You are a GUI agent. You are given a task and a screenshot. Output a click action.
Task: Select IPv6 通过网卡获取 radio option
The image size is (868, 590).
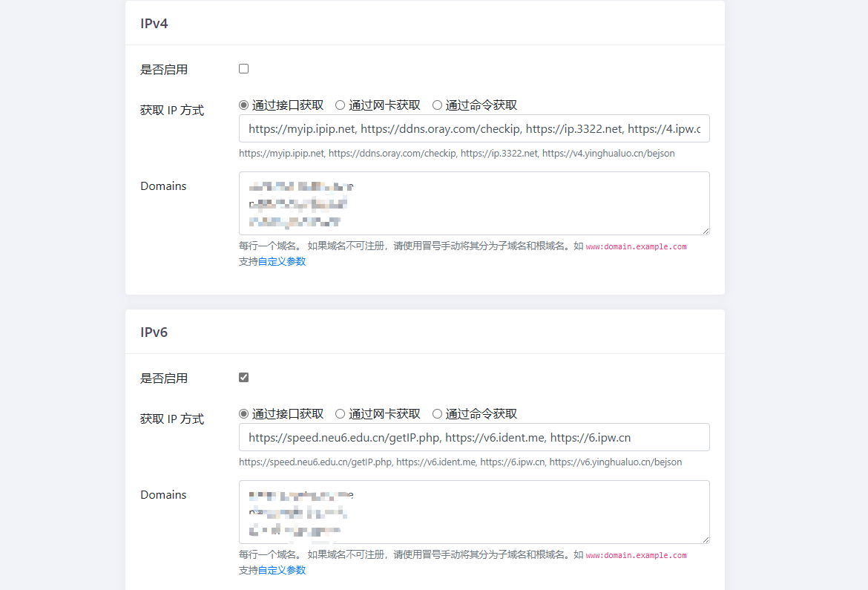click(x=340, y=414)
